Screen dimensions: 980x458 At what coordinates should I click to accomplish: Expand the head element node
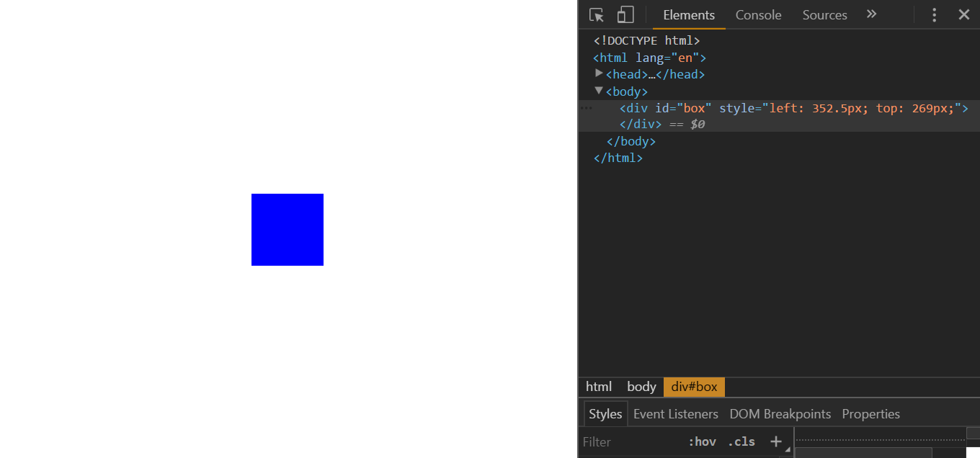pos(599,73)
